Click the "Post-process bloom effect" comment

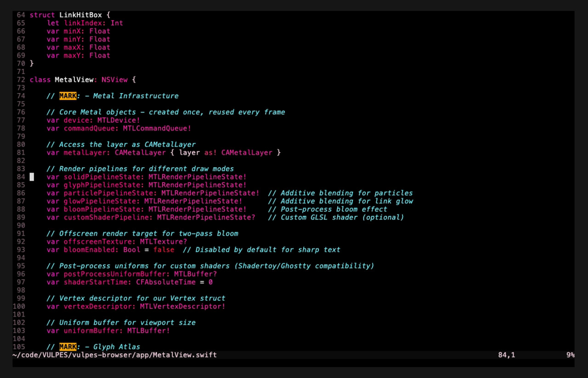tap(328, 209)
